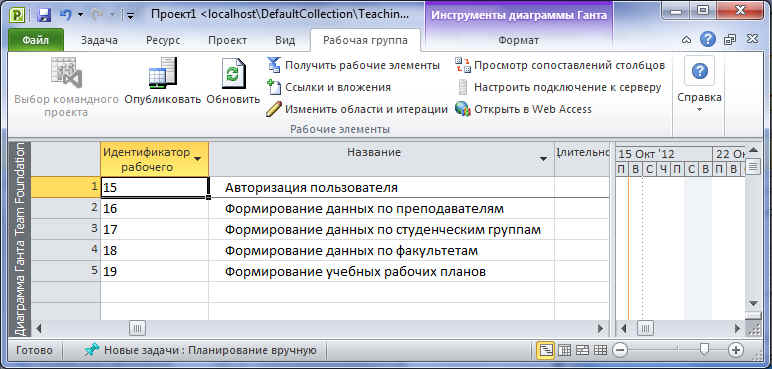
Task: Click table horizontal scrollbar right arrow
Action: (x=600, y=328)
